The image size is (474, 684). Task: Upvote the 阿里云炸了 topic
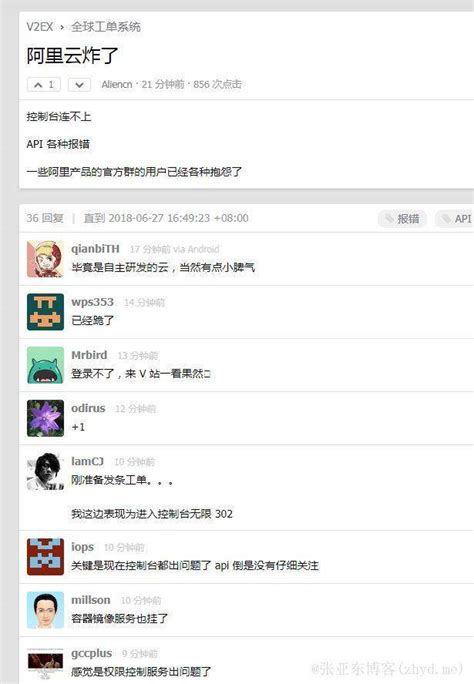(x=44, y=85)
